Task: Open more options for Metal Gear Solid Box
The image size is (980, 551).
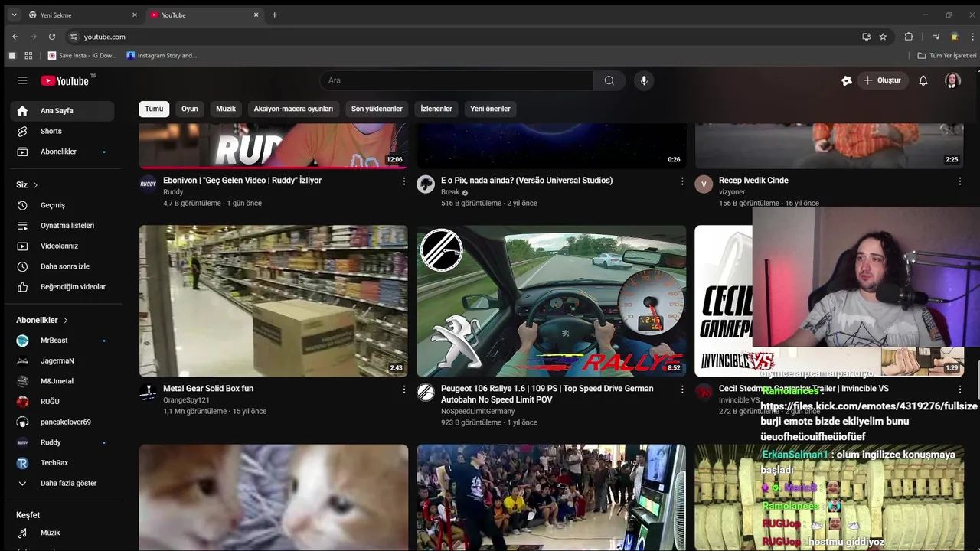Action: tap(404, 390)
